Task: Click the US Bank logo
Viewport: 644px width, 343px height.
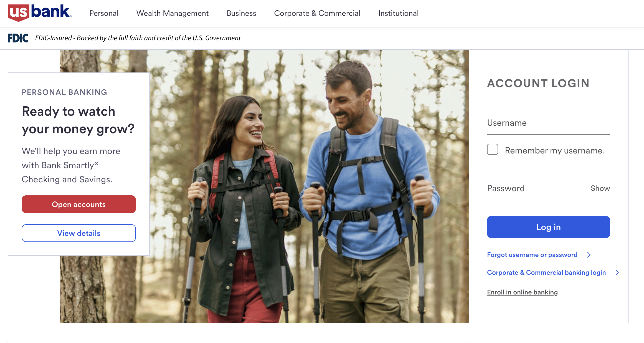Action: click(39, 13)
